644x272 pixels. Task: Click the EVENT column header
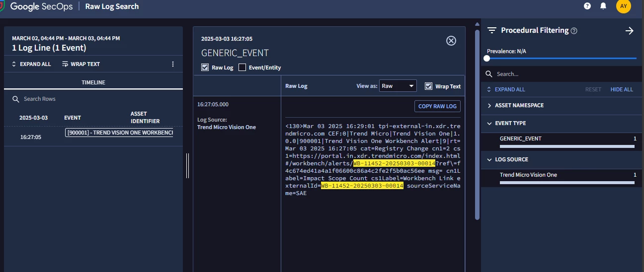[x=73, y=118]
